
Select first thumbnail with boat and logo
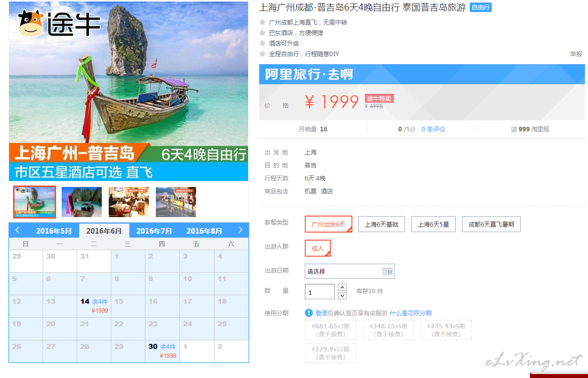tap(35, 202)
